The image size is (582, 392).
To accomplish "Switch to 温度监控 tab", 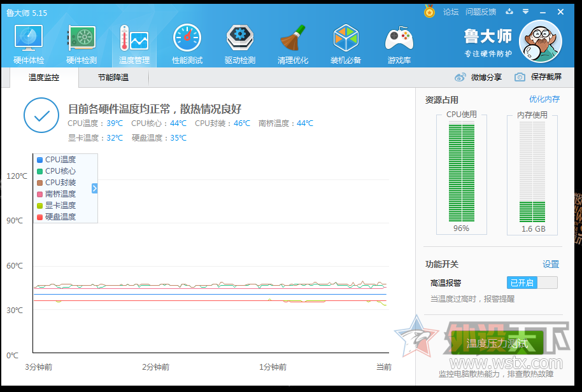I will coord(44,78).
